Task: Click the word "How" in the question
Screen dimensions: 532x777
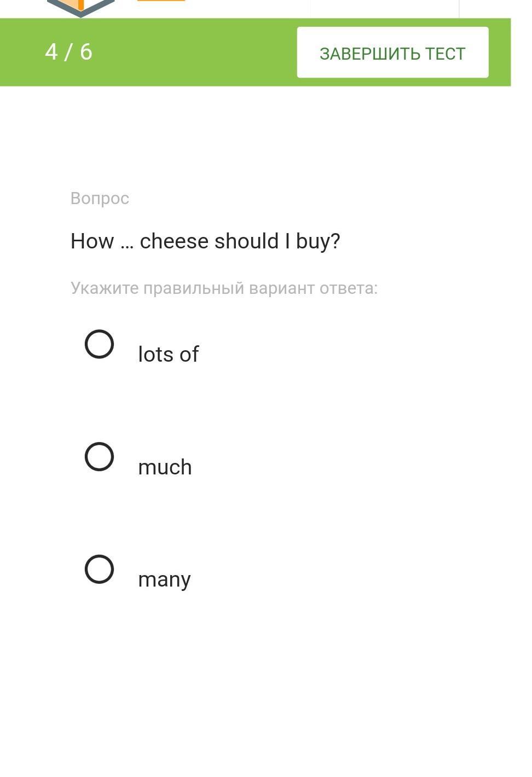Action: pos(92,241)
